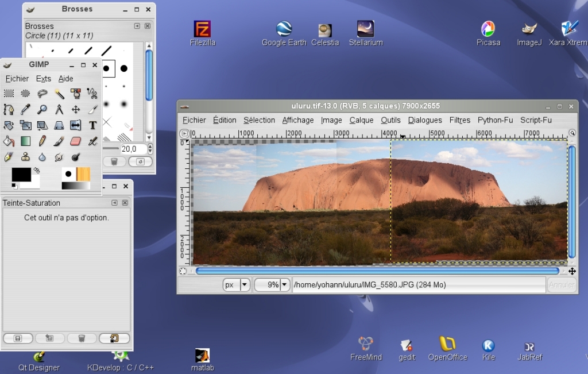The width and height of the screenshot is (588, 374).
Task: Click the image window horizontal scrollbar
Action: [377, 271]
